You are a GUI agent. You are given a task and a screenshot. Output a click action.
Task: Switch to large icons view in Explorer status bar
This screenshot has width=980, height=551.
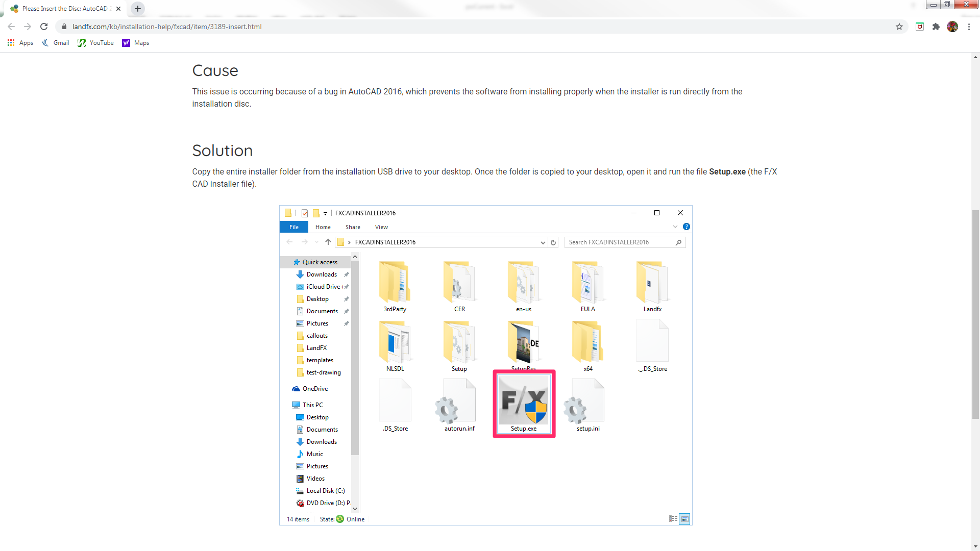[x=684, y=519]
